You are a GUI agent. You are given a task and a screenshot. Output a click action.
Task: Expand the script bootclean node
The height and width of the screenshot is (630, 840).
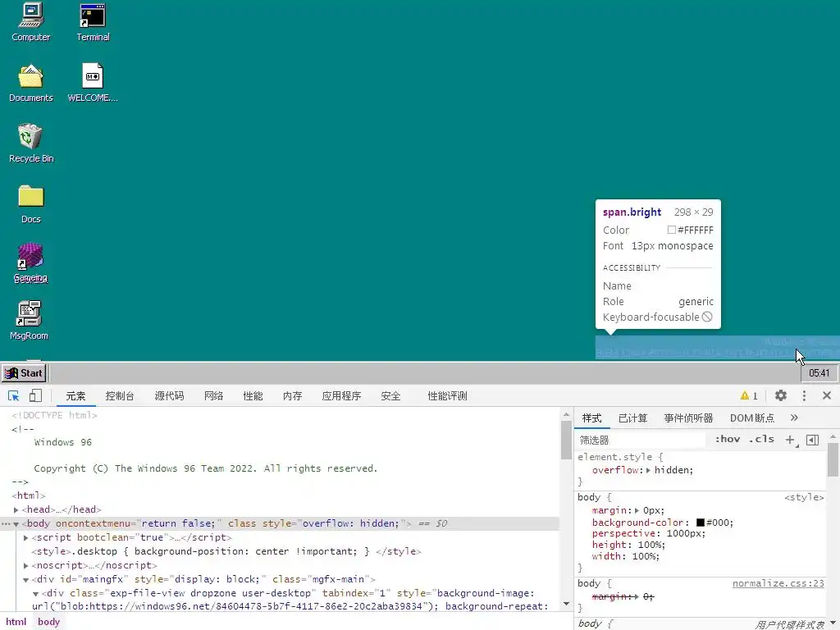point(25,538)
